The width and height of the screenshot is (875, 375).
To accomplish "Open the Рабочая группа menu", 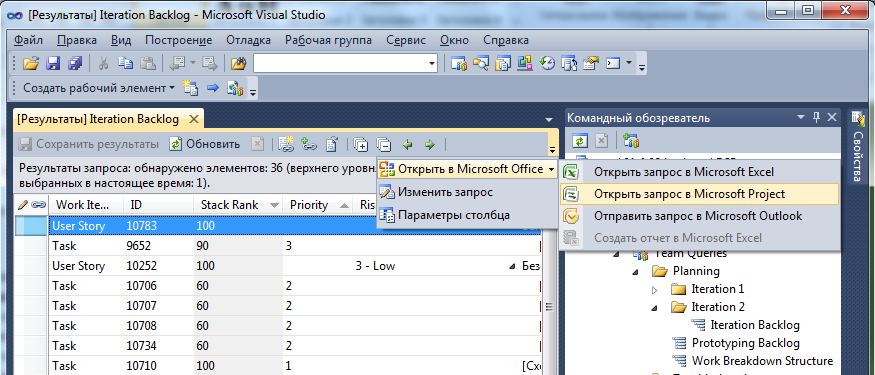I will pyautogui.click(x=328, y=40).
